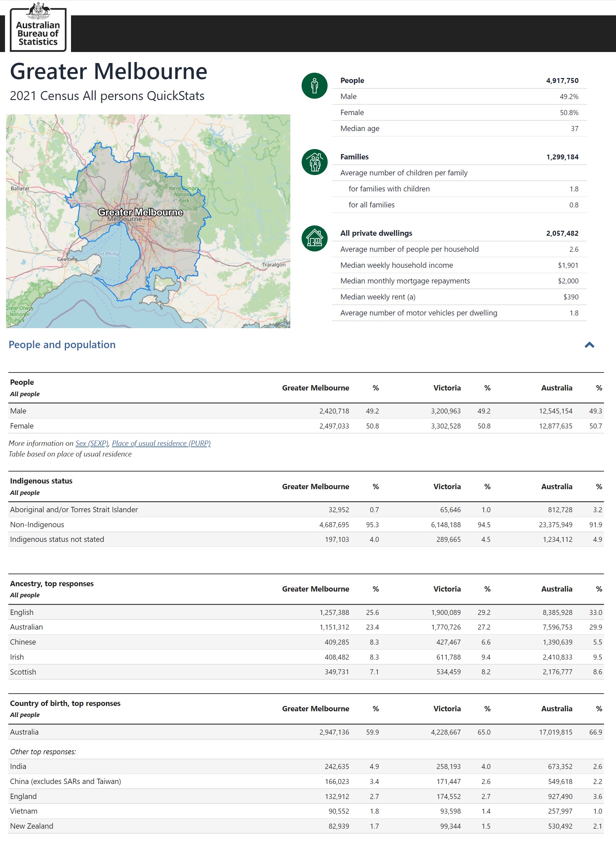Screen dimensions: 616x843
Task: Open the Place of usual residence (PURP) link
Action: coord(161,444)
